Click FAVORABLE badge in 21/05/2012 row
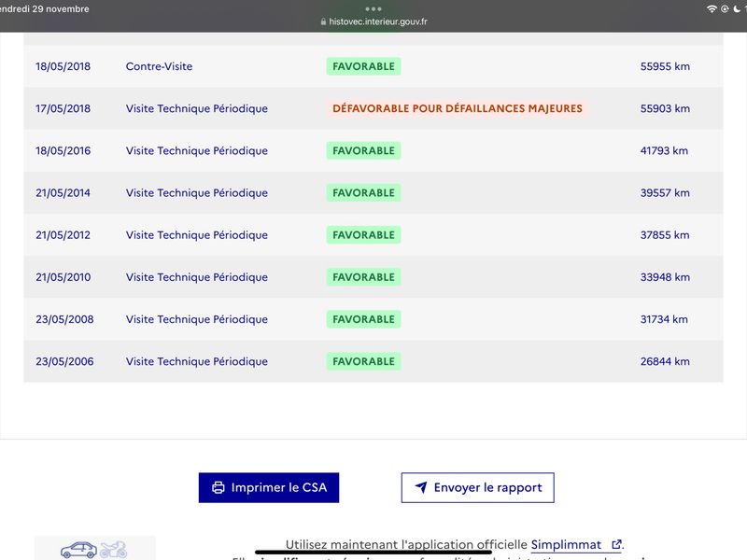This screenshot has width=747, height=560. click(363, 235)
